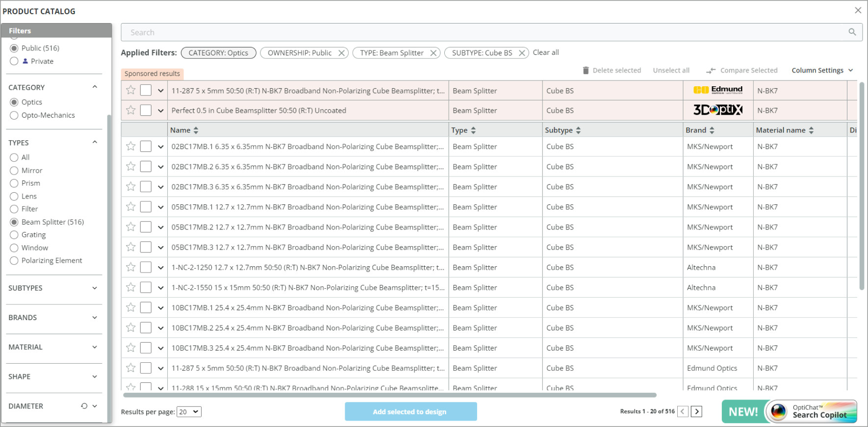Expand the SHAPE filter section
This screenshot has height=427, width=868.
coord(95,376)
